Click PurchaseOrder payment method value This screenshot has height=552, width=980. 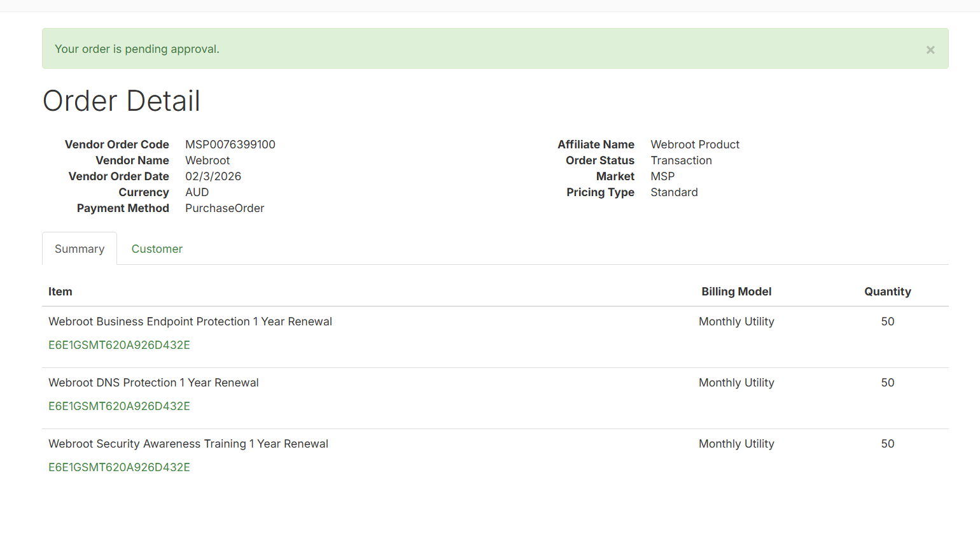[x=225, y=208]
